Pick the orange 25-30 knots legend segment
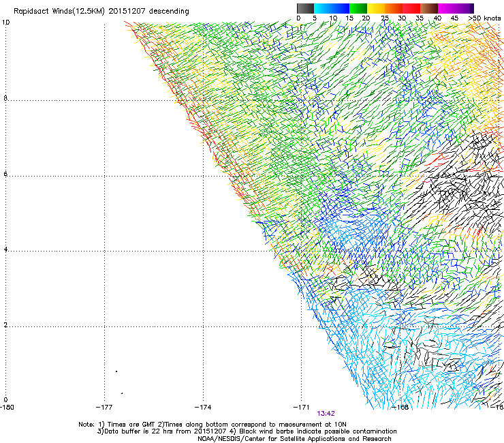This screenshot has width=504, height=443. click(394, 8)
